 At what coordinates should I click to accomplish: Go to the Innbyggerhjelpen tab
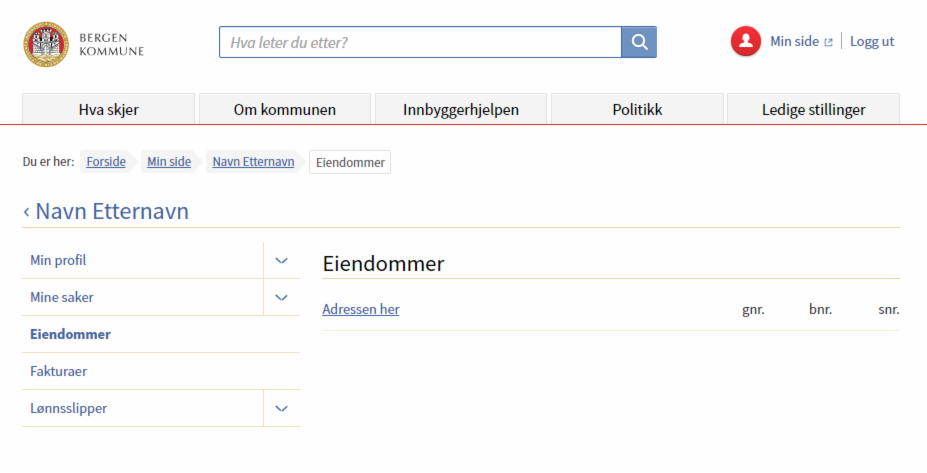(x=461, y=109)
